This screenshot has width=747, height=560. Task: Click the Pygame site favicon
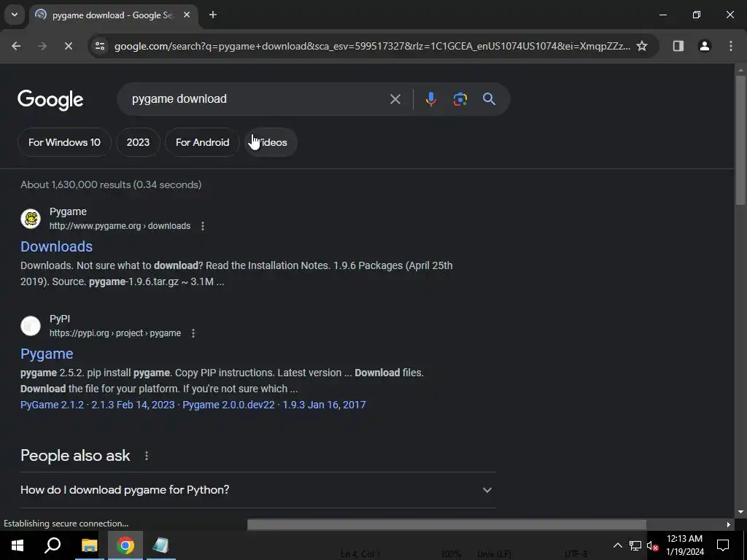click(x=31, y=219)
